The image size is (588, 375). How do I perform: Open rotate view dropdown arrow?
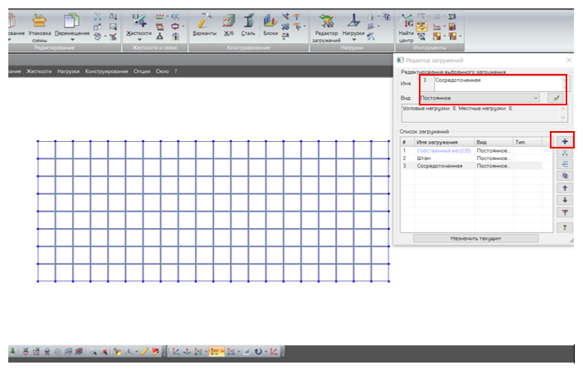(265, 352)
